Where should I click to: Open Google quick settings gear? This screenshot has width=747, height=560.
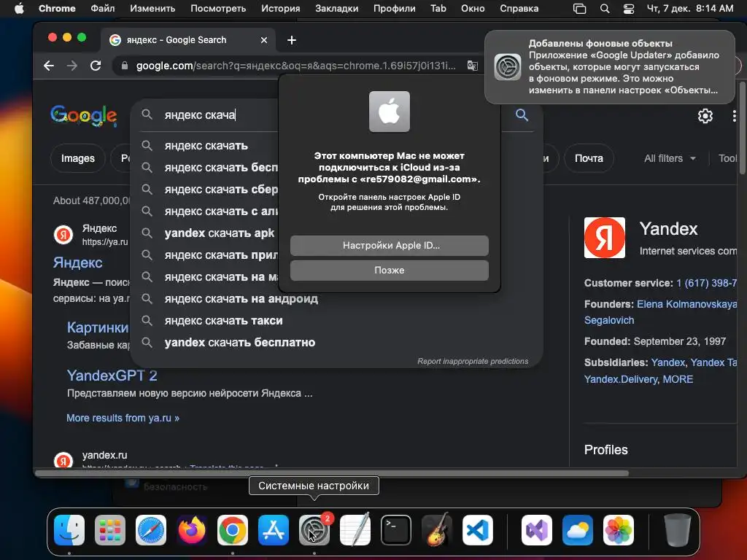click(x=705, y=116)
